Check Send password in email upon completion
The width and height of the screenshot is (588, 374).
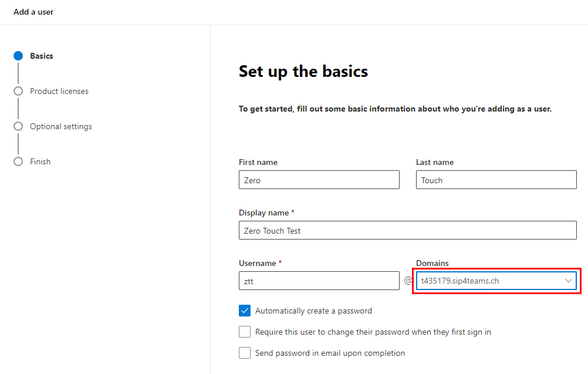click(x=245, y=353)
